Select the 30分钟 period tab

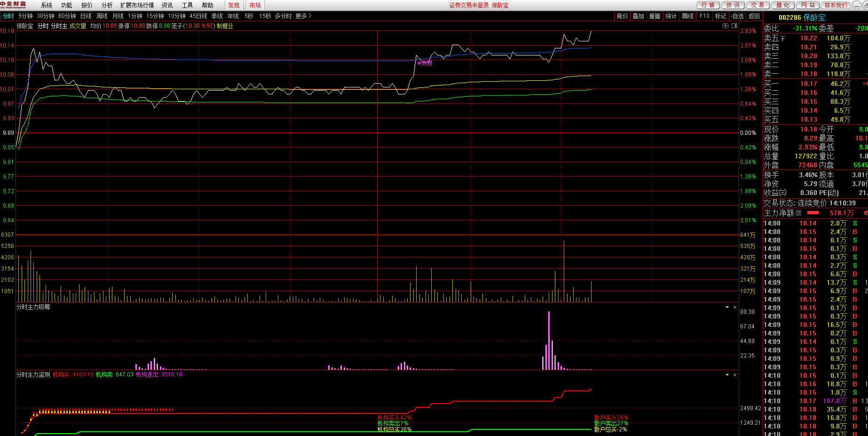[46, 16]
